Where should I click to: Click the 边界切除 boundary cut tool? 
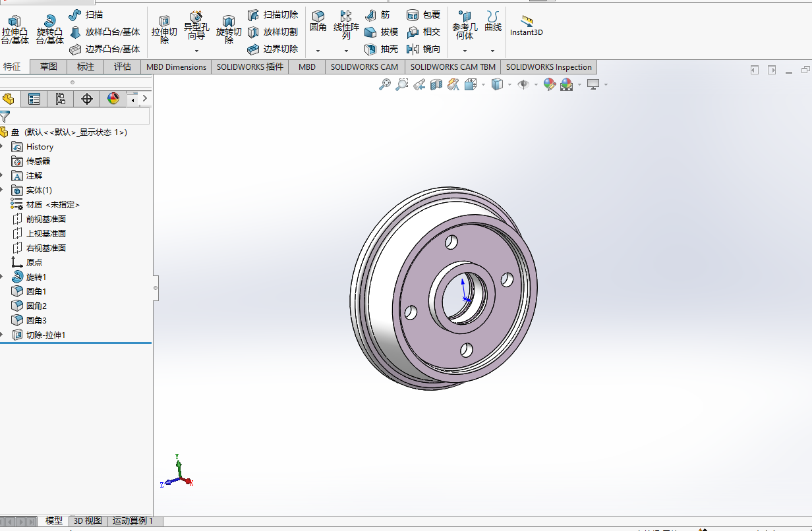coord(273,49)
